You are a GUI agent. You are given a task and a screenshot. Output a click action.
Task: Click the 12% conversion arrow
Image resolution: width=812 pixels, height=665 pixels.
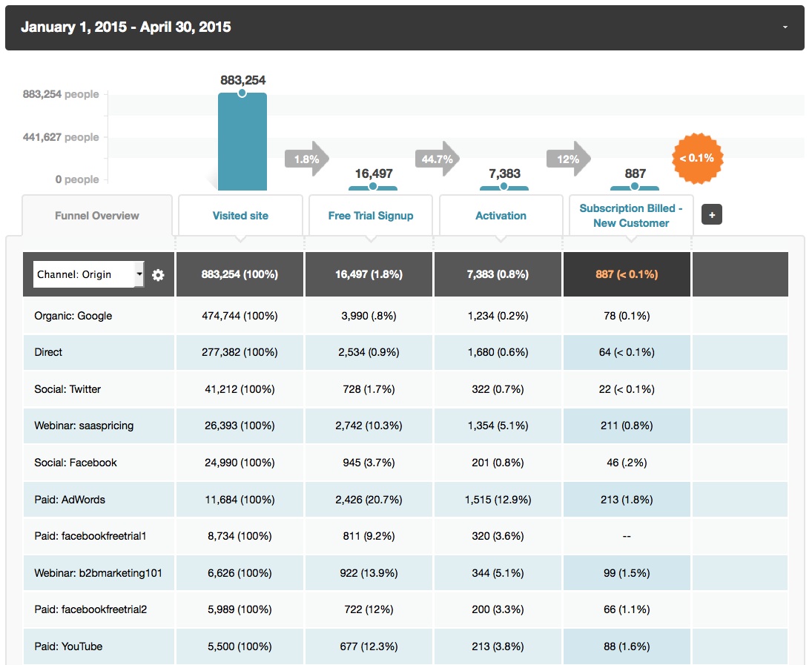pyautogui.click(x=568, y=159)
